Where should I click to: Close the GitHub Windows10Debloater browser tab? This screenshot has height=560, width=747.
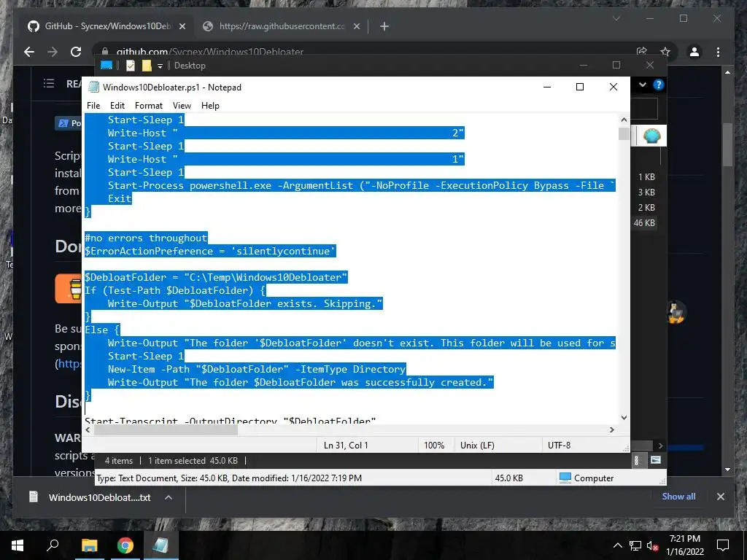click(x=182, y=27)
